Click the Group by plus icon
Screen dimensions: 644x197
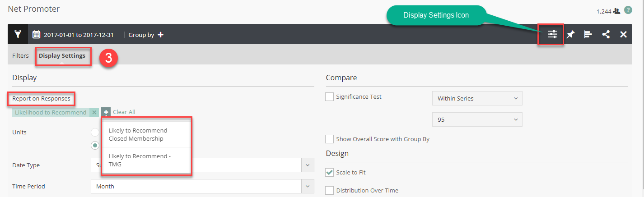160,35
